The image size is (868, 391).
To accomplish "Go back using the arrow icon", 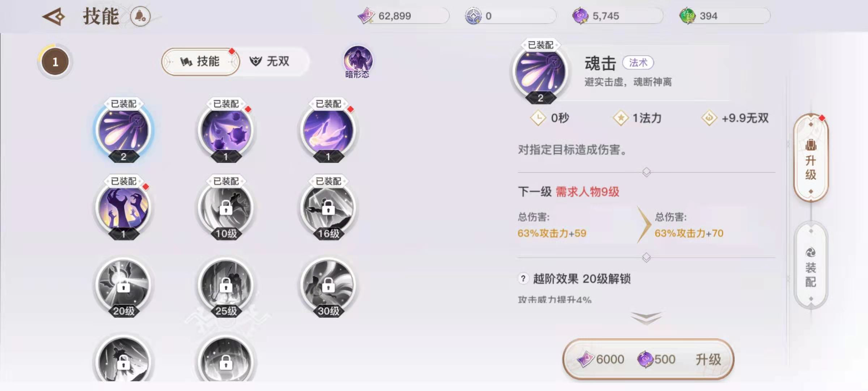I will click(x=54, y=17).
